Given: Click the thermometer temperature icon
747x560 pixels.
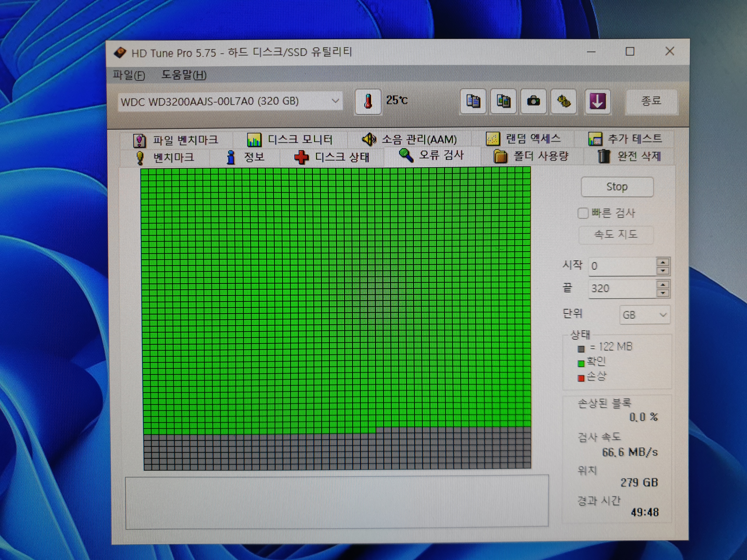Looking at the screenshot, I should 368,101.
